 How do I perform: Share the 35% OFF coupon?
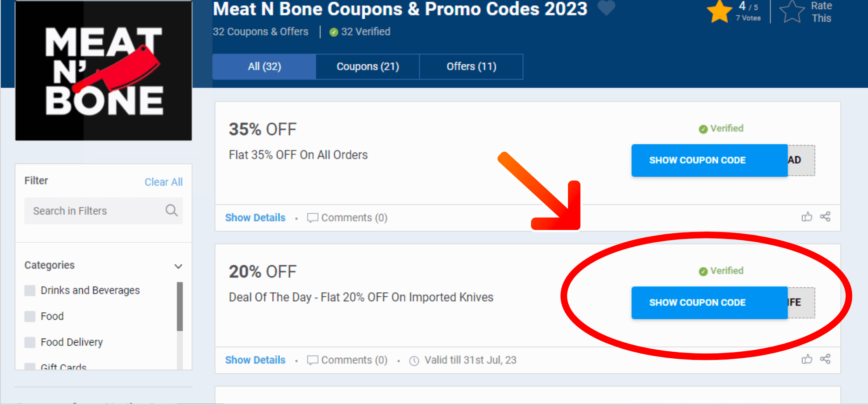pyautogui.click(x=825, y=217)
